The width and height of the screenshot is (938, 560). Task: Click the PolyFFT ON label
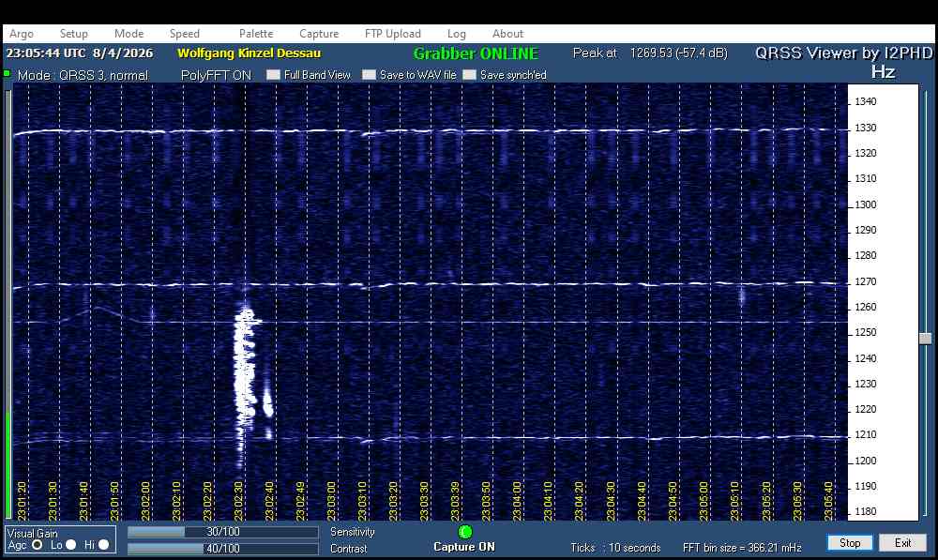coord(216,75)
